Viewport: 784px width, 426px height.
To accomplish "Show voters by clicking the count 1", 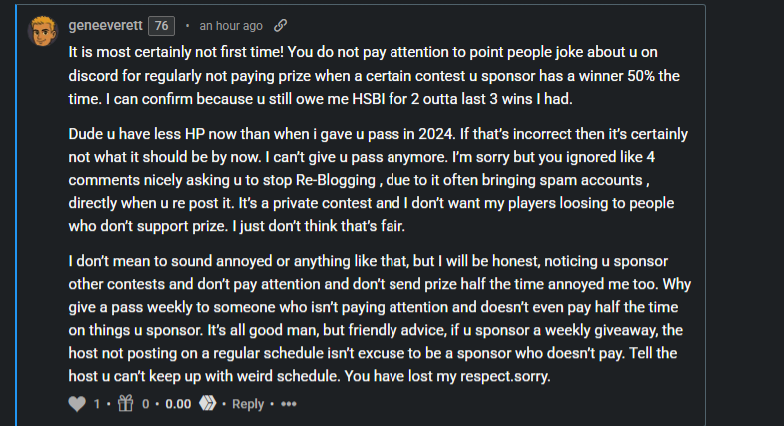I will (97, 404).
